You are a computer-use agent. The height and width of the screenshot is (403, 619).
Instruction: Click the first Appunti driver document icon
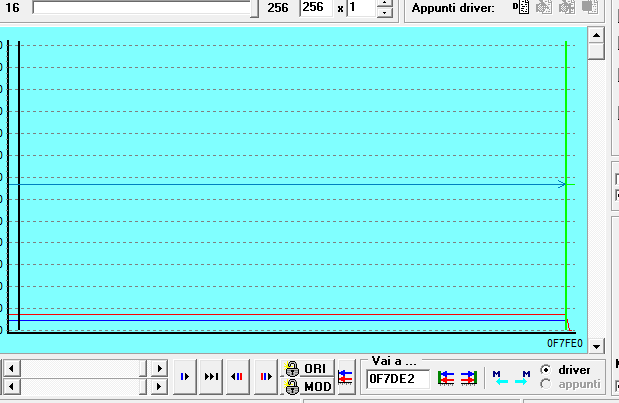pos(521,7)
